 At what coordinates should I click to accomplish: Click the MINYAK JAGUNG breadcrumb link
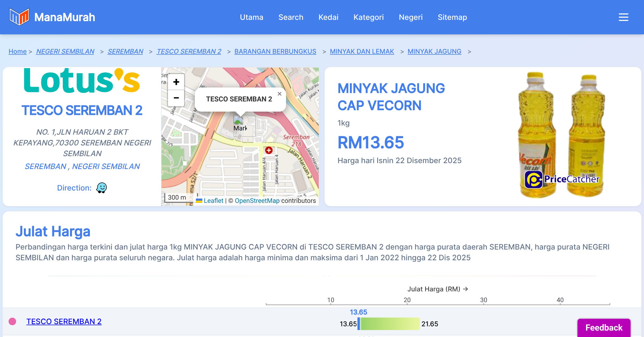[x=434, y=51]
